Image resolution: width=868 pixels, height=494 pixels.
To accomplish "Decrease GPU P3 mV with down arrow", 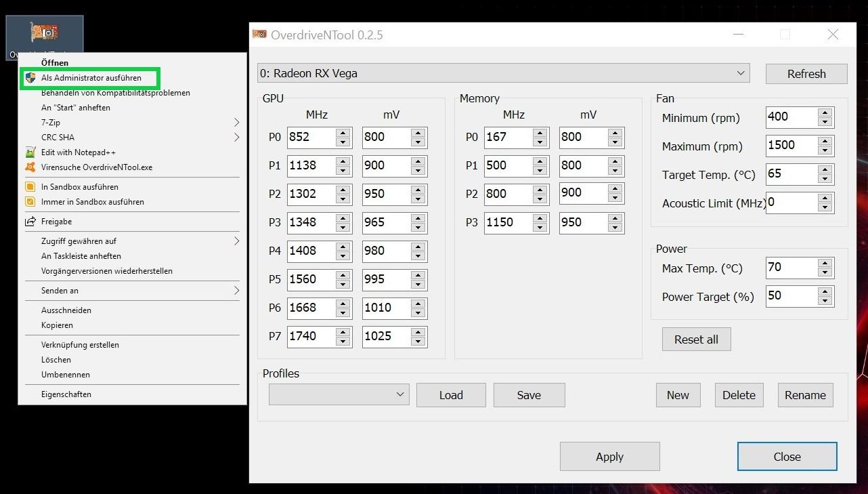I will coord(418,228).
